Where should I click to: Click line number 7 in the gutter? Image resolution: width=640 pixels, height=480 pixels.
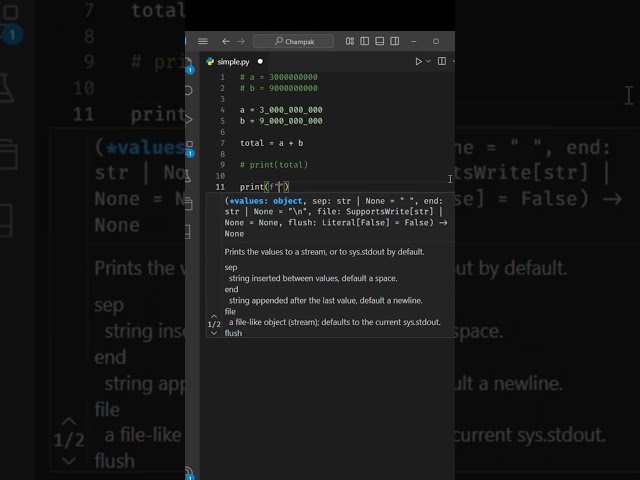[x=222, y=143]
